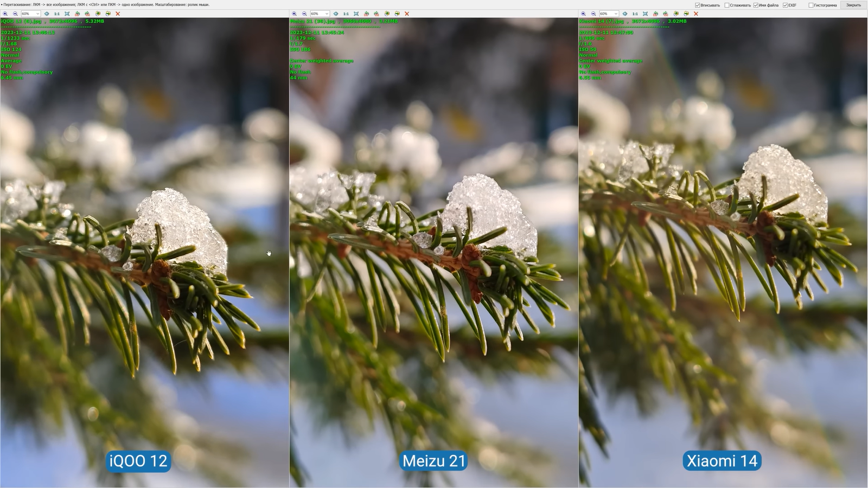Click the 6.45 mm focal length text
This screenshot has width=868, height=488.
(x=12, y=78)
